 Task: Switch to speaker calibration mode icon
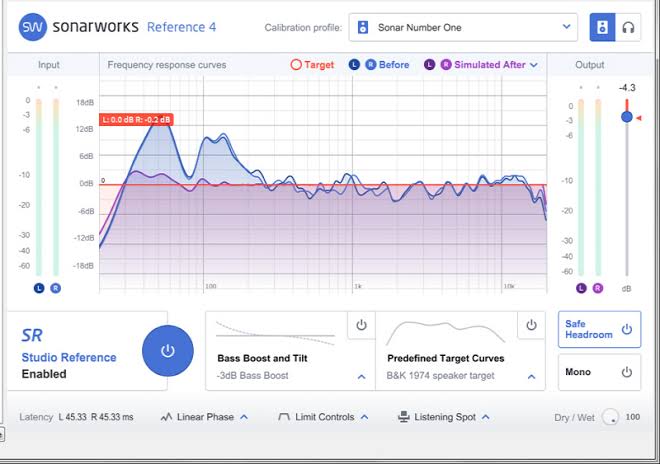602,27
